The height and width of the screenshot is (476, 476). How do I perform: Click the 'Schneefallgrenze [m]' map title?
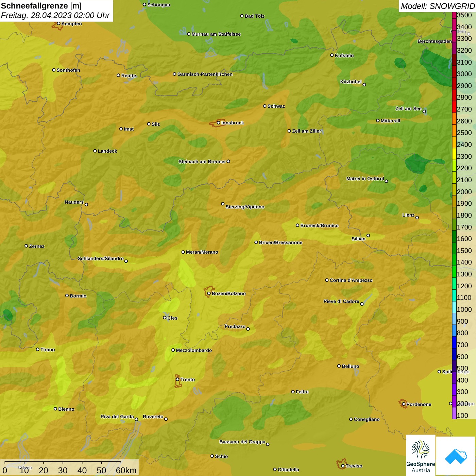[x=41, y=6]
